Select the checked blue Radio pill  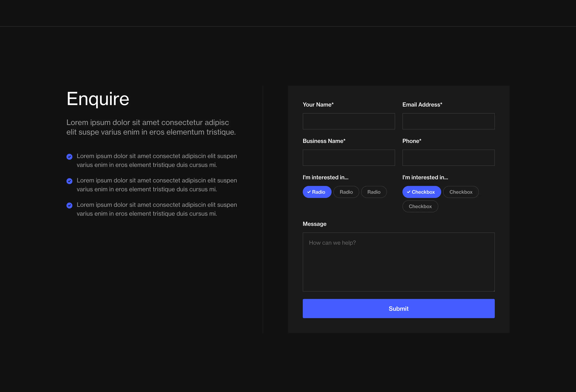[317, 192]
